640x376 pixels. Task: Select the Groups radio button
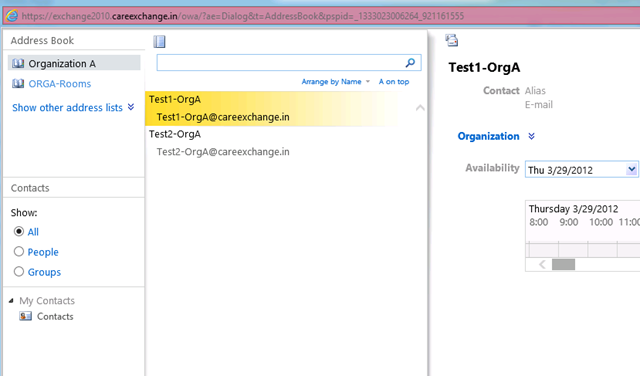[x=19, y=271]
